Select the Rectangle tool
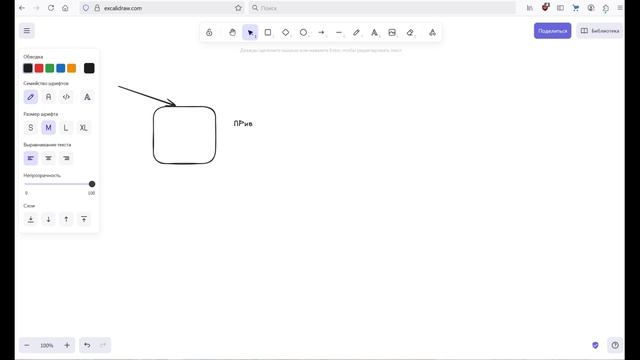Image resolution: width=640 pixels, height=360 pixels. coord(268,32)
